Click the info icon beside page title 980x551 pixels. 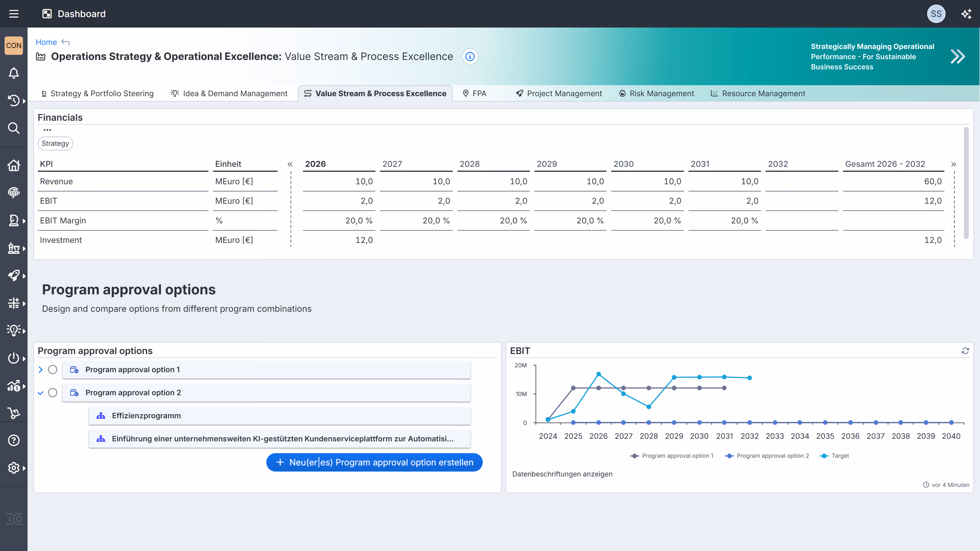(x=470, y=57)
